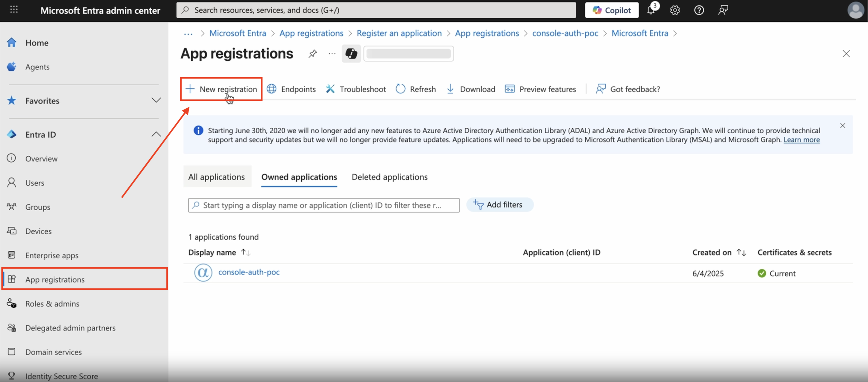Click the help question mark icon
This screenshot has width=868, height=382.
tap(699, 10)
